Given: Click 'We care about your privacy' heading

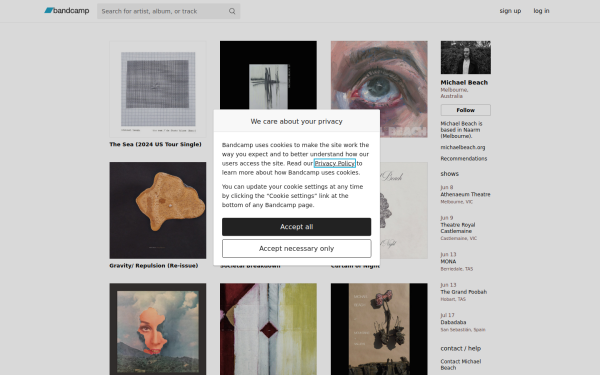Looking at the screenshot, I should tap(297, 121).
